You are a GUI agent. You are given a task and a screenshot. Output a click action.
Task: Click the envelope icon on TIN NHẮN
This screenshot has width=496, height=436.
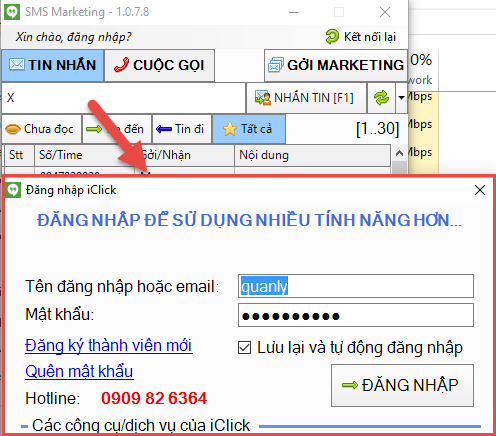[x=16, y=64]
